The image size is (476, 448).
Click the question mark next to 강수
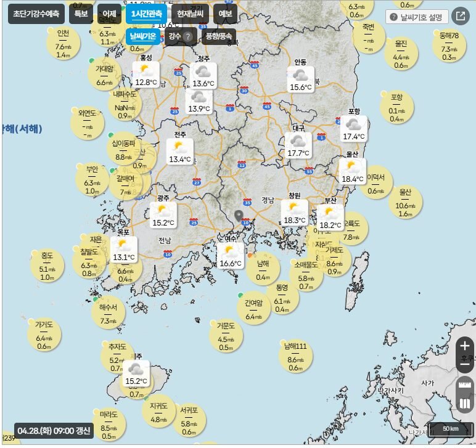[187, 36]
